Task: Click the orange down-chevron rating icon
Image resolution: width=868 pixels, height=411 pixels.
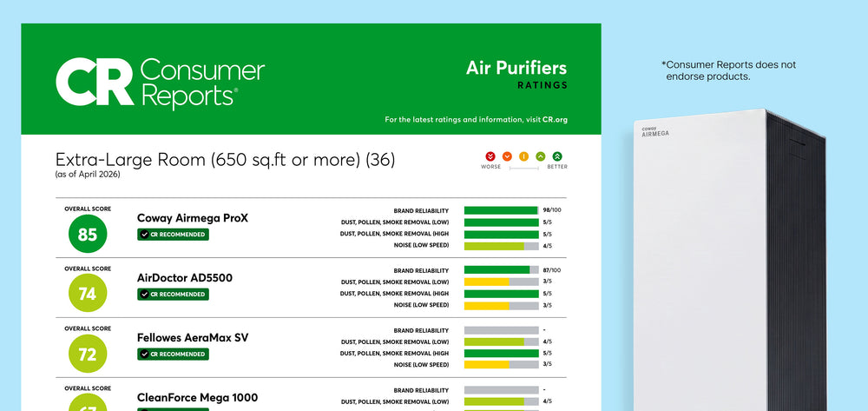Action: point(507,156)
